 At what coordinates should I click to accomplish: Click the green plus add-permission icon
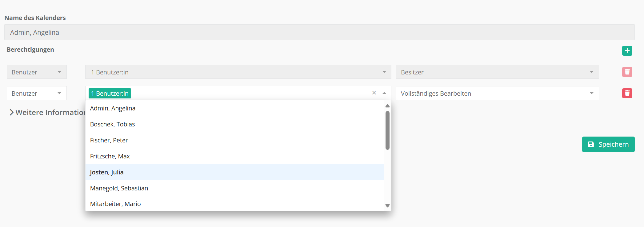(627, 51)
